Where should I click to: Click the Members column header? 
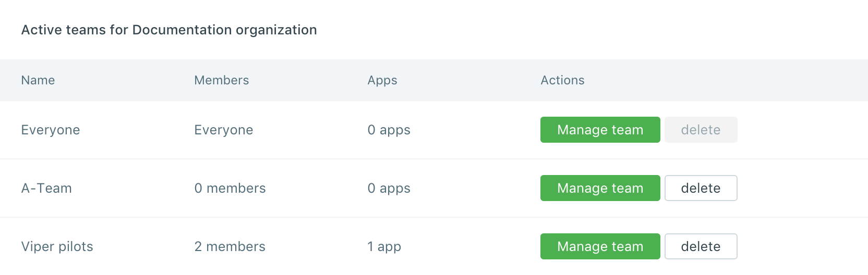[x=222, y=80]
